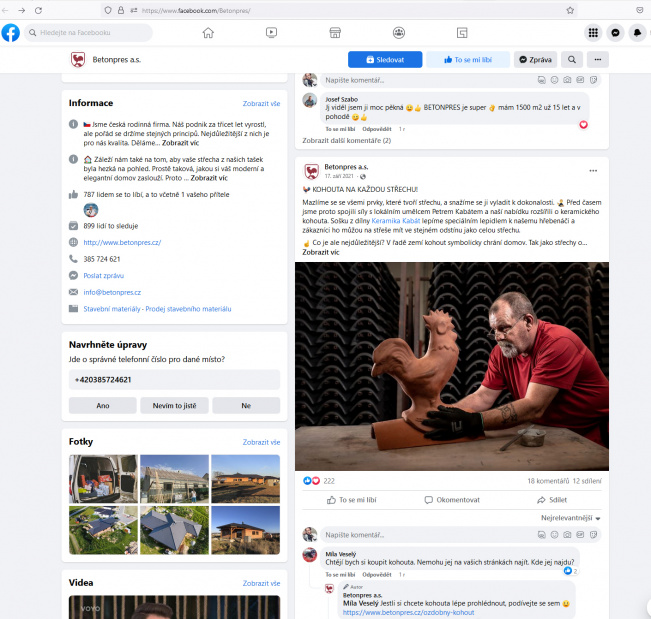
Task: Open the rooster roof tile post photo
Action: click(x=451, y=365)
